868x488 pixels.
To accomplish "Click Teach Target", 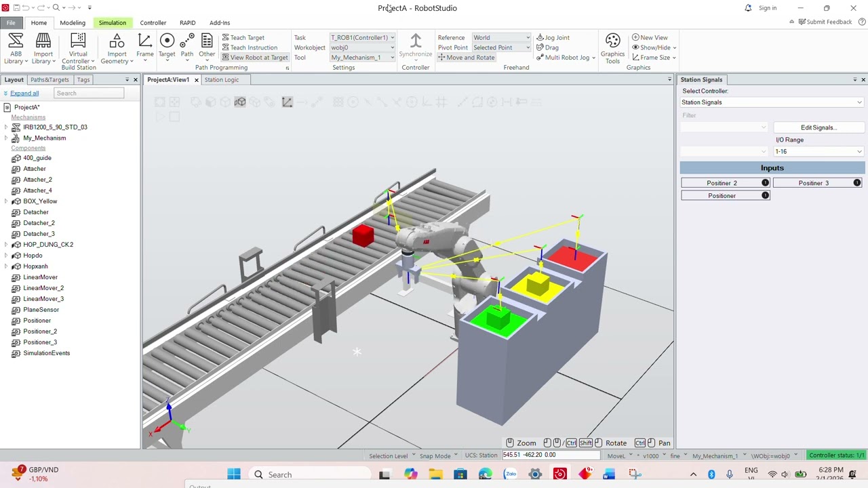I will [243, 38].
